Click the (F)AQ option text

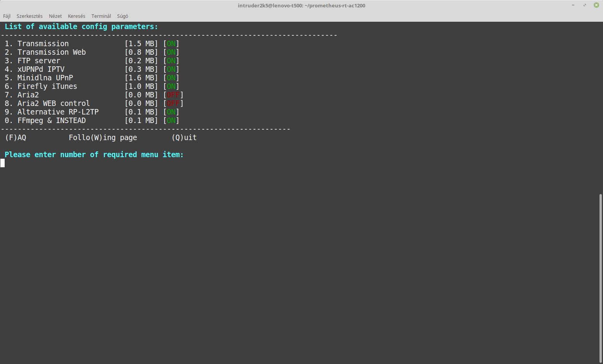tap(16, 137)
